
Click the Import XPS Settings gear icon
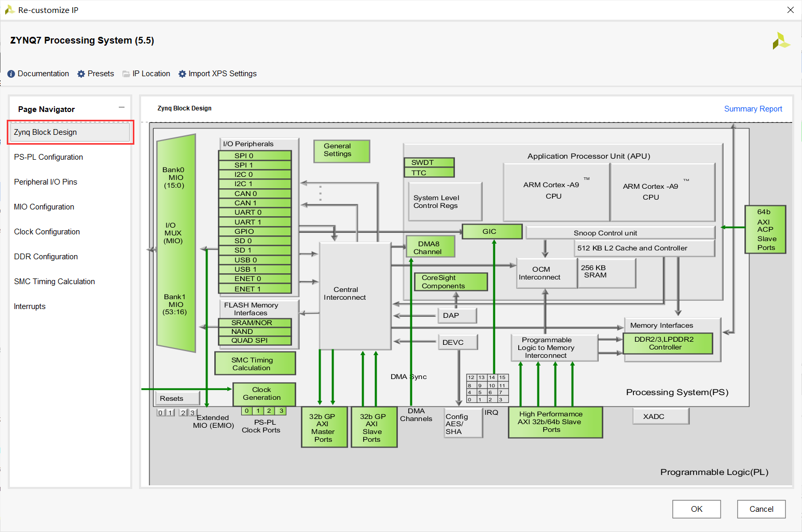[182, 74]
